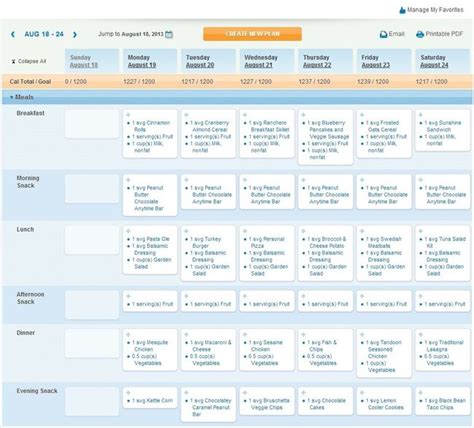This screenshot has width=474, height=428.
Task: Select Kettle Corn in Monday Evening Snack
Action: pyautogui.click(x=152, y=401)
